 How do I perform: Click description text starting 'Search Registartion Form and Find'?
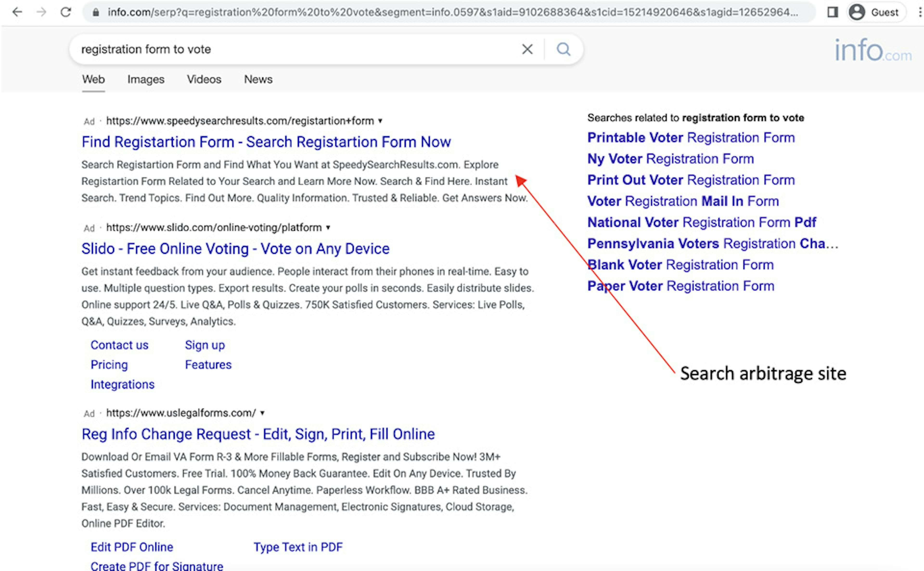(x=304, y=181)
